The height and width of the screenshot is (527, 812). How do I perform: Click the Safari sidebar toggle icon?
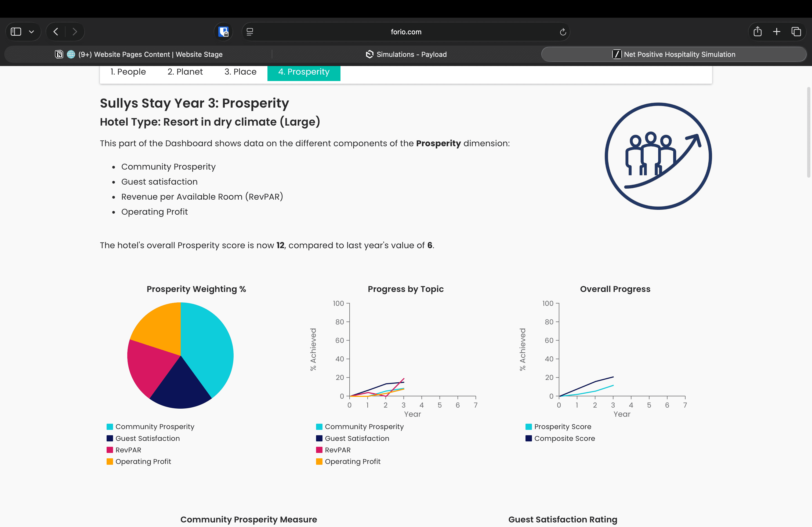pos(16,32)
